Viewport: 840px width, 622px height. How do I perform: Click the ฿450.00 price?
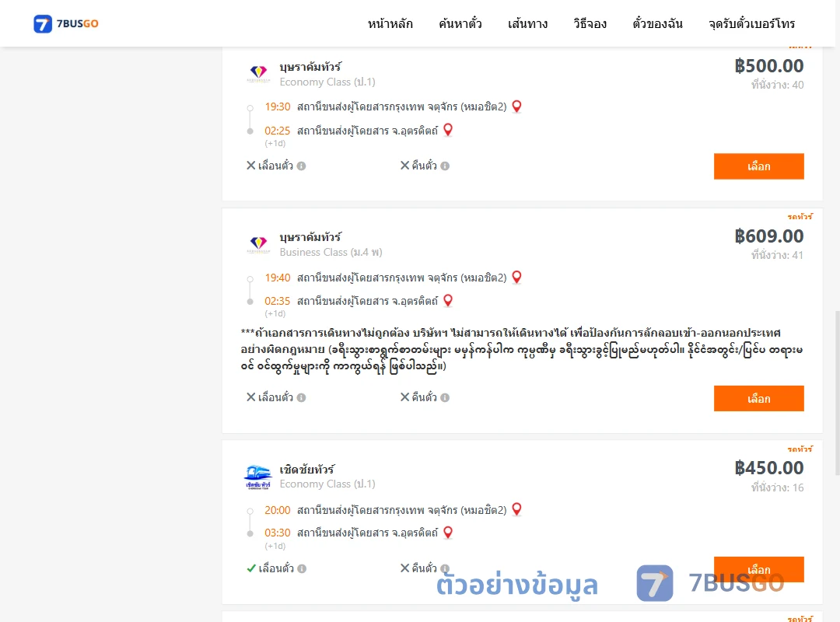(768, 468)
